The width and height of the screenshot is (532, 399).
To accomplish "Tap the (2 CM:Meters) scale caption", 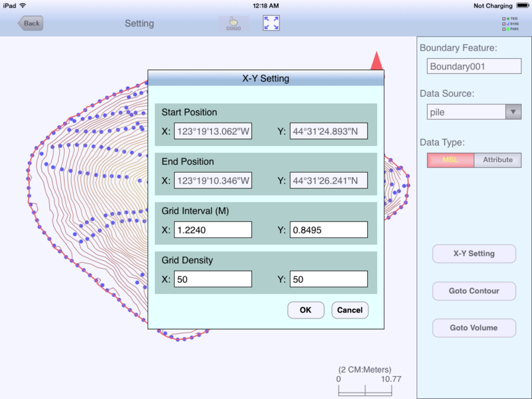I will pyautogui.click(x=365, y=370).
